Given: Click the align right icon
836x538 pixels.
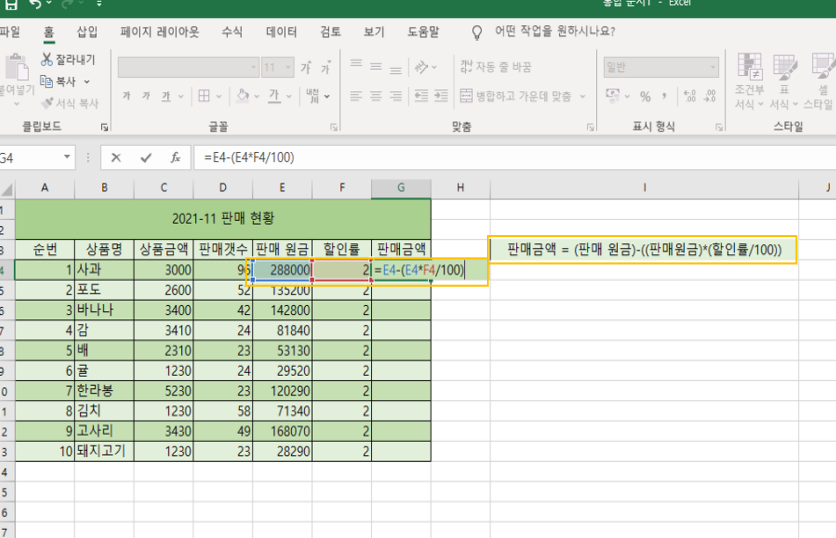Looking at the screenshot, I should click(x=396, y=96).
